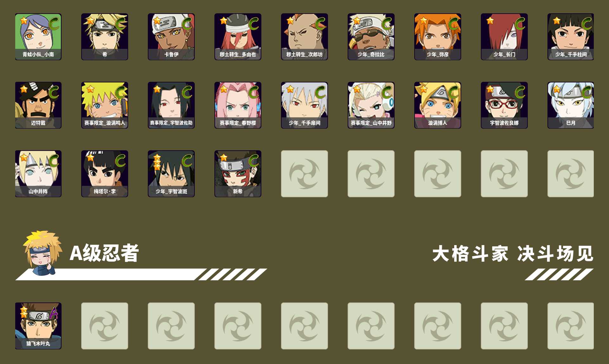The height and width of the screenshot is (364, 609).
Task: Select the 少年_千手柱间 character card
Action: 571,37
